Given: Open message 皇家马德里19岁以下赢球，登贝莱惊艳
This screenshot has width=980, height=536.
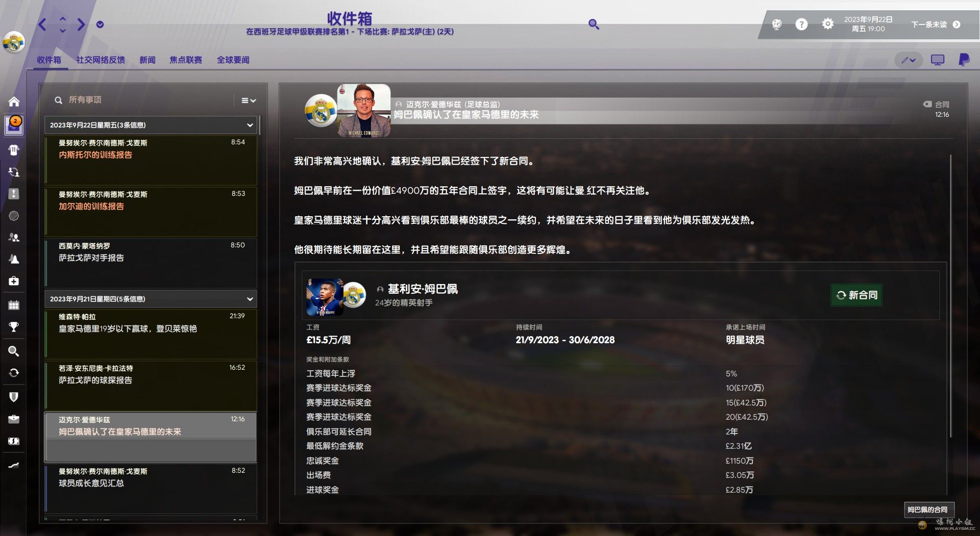Looking at the screenshot, I should (151, 334).
